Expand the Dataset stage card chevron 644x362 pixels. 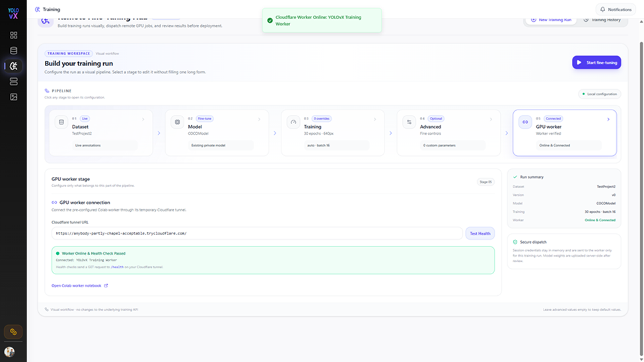coord(143,120)
